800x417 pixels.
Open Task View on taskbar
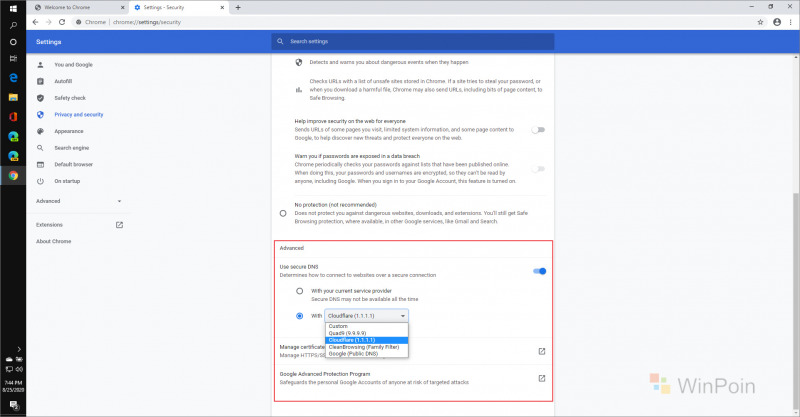(x=13, y=59)
